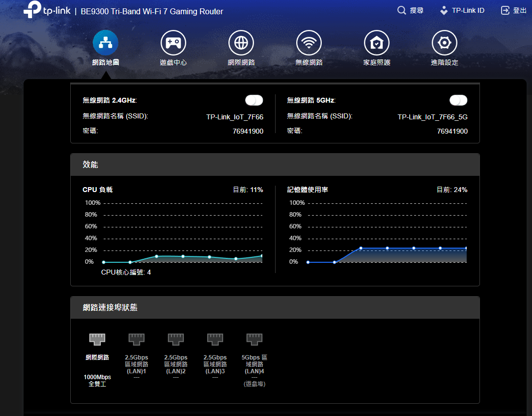Click the BE9300 Tri-Band Wi-Fi 7 Gaming Router title
The image size is (532, 416).
(x=152, y=11)
